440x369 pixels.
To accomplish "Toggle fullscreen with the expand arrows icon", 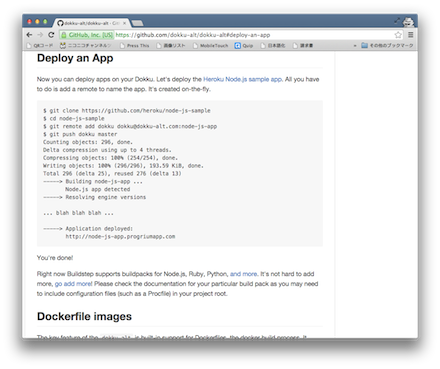I will 397,21.
